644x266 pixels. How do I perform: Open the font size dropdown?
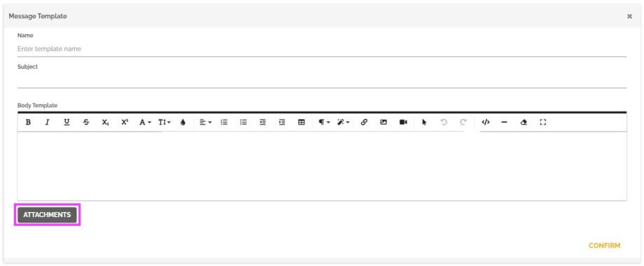pyautogui.click(x=164, y=122)
